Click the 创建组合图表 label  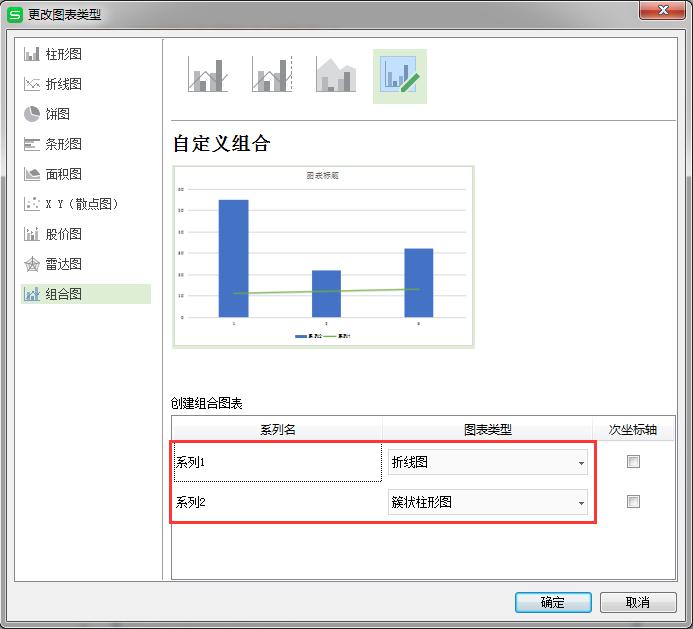pyautogui.click(x=206, y=403)
